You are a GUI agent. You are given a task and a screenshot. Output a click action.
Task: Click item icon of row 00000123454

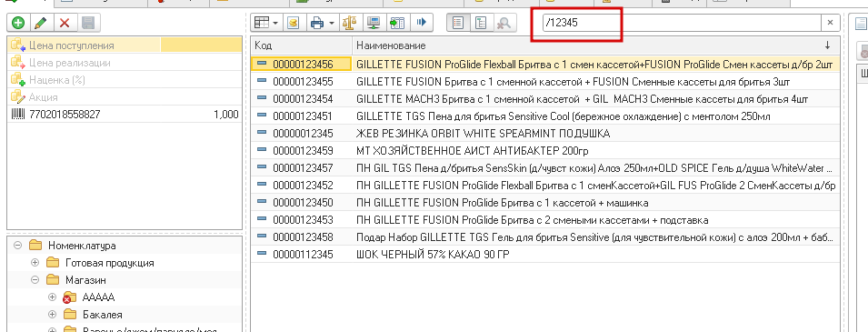point(262,98)
